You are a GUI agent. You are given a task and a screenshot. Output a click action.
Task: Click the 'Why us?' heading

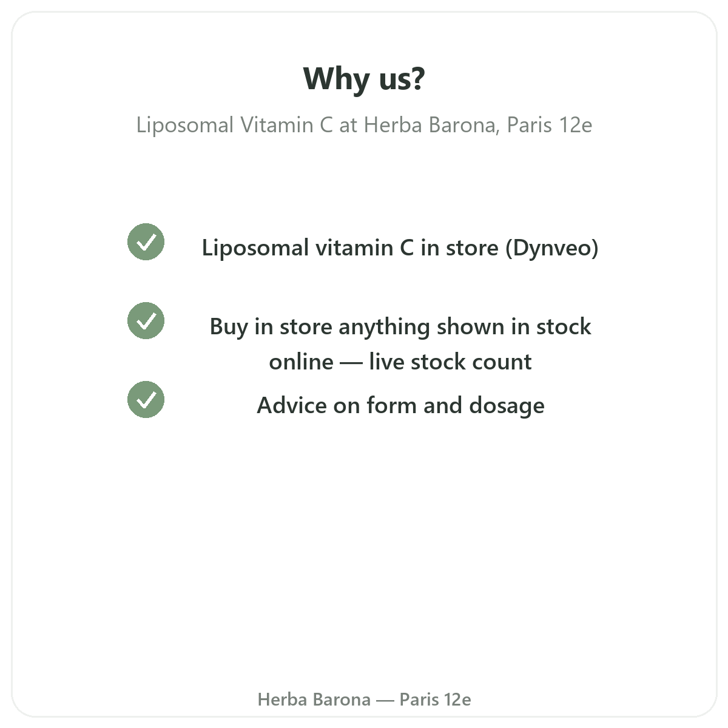364,79
